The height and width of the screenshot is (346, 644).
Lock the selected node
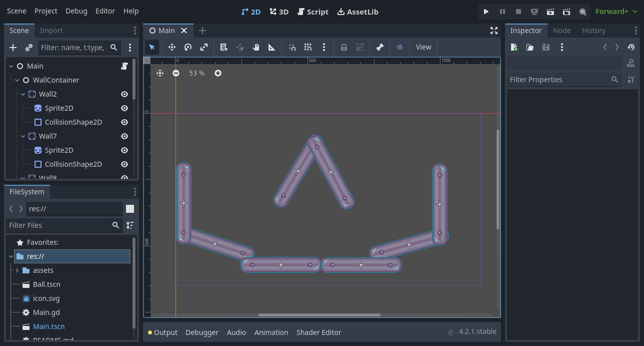pos(344,47)
